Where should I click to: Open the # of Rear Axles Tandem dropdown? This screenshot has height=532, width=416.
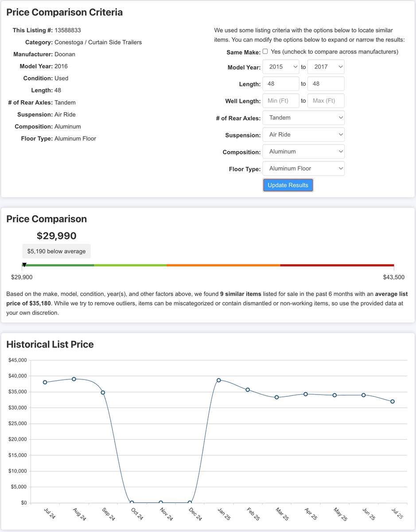pyautogui.click(x=303, y=118)
